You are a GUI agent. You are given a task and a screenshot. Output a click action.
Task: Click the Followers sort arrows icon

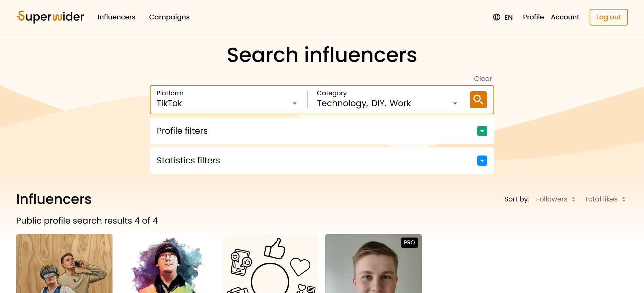point(573,199)
